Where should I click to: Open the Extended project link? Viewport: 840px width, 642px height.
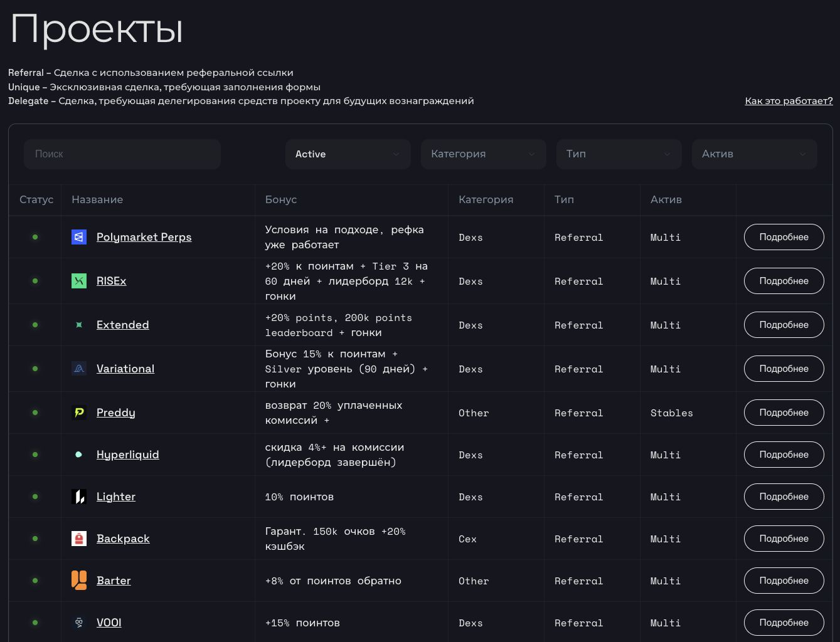click(x=123, y=325)
